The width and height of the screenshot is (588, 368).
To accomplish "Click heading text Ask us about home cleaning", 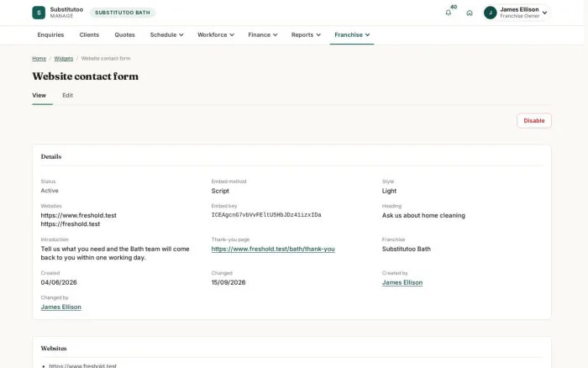I will [423, 215].
